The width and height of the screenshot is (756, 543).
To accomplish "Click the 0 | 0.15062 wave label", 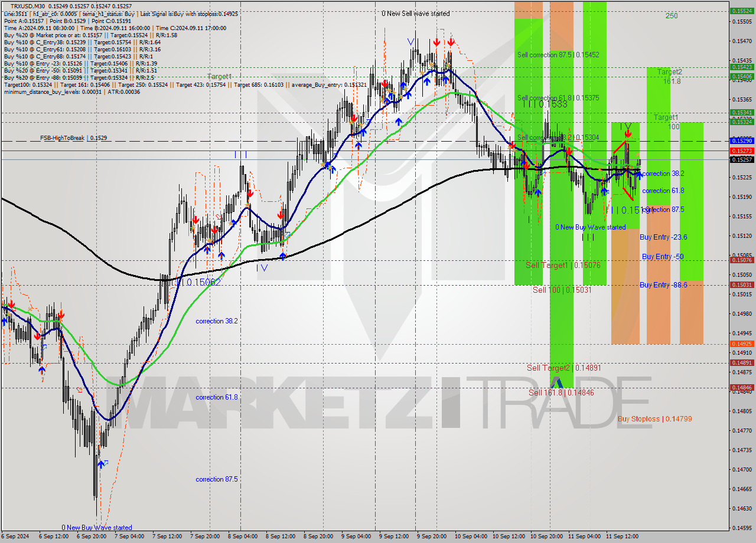I will click(199, 282).
